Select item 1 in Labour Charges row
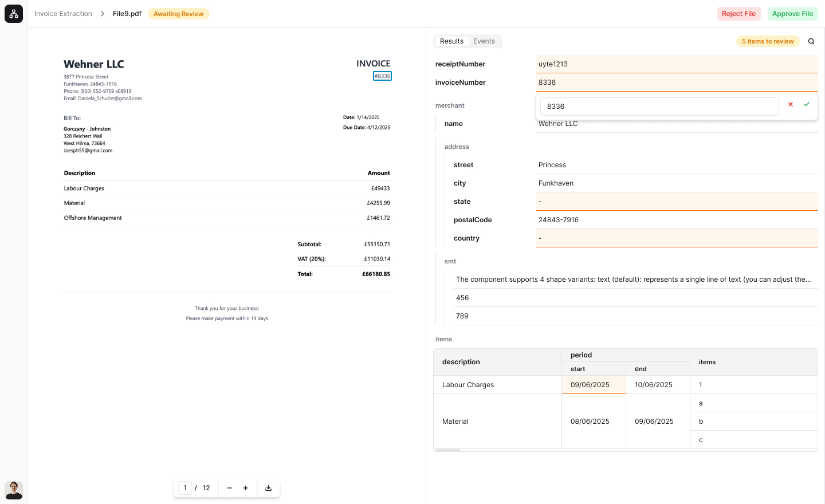This screenshot has width=825, height=504. coord(754,385)
